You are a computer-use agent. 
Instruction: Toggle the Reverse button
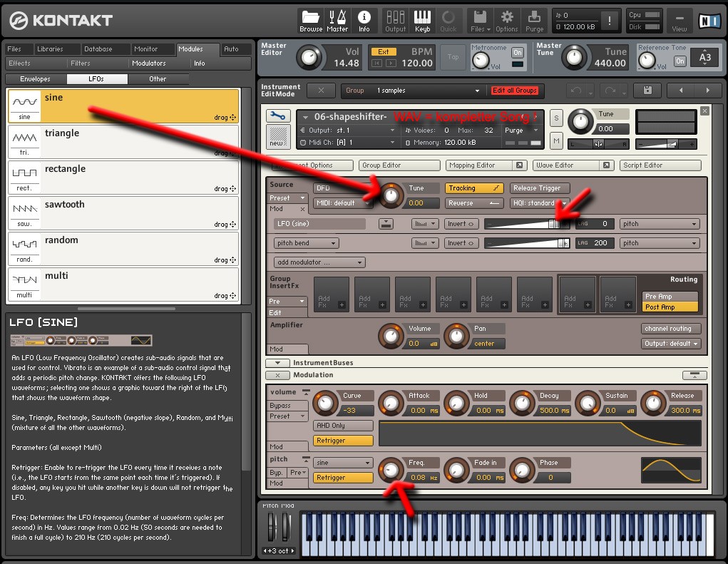pos(474,202)
